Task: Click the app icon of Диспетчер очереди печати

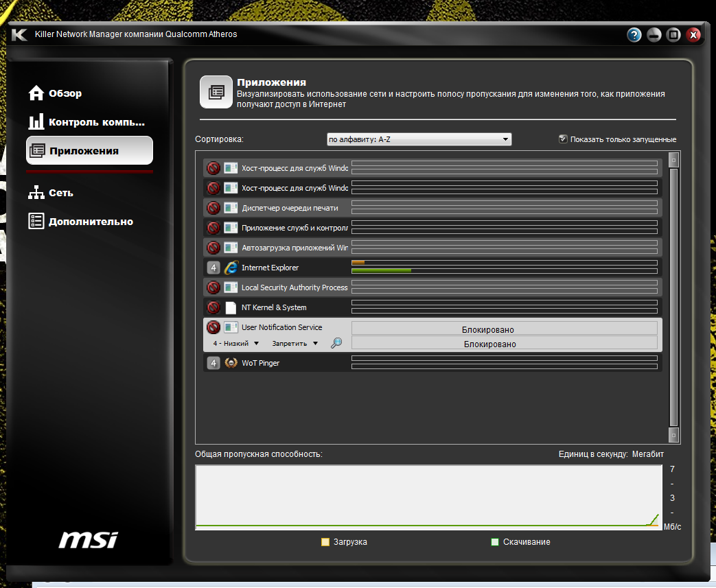Action: coord(231,208)
